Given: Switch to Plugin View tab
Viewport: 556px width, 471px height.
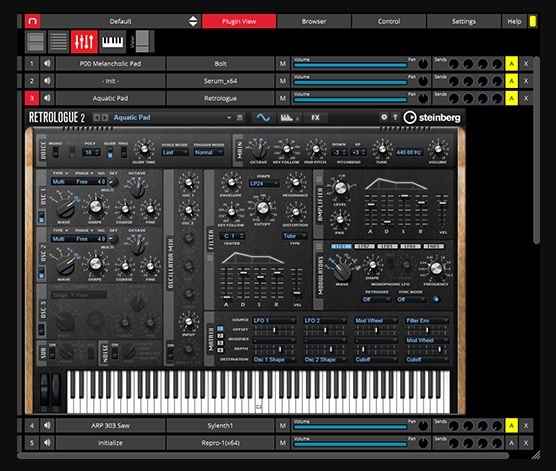Looking at the screenshot, I should pyautogui.click(x=239, y=21).
